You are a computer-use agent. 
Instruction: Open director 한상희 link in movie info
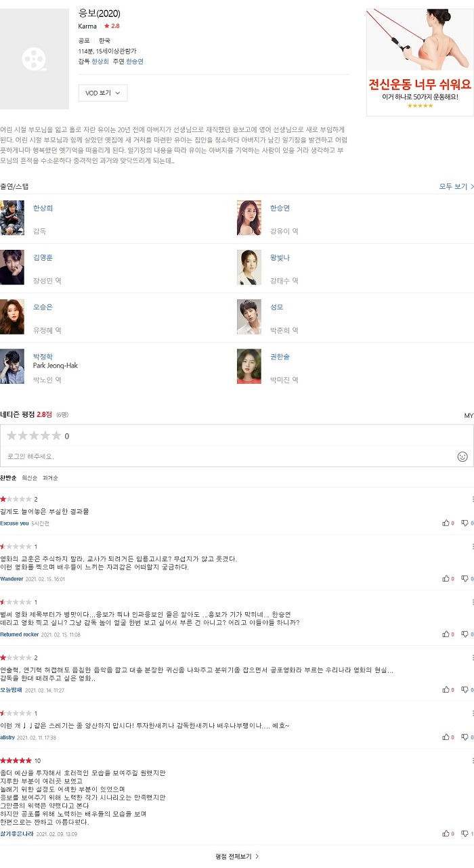click(100, 62)
